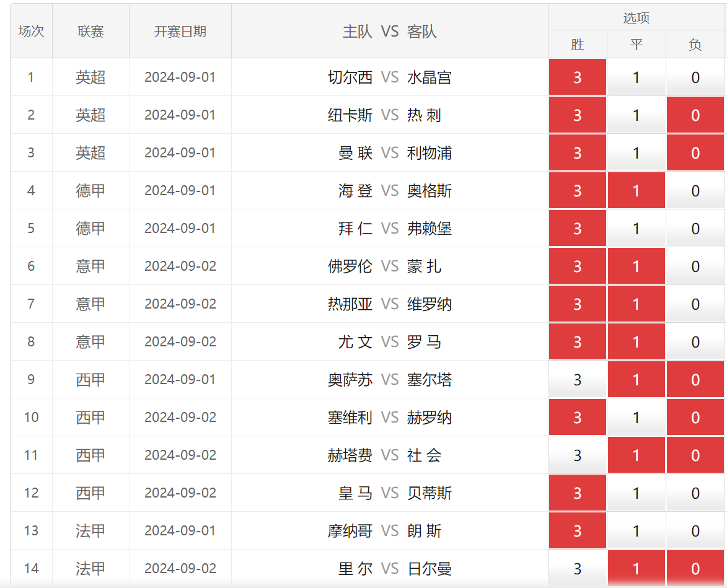Pick loss option 0 for 拜仁 vs 弗赖堡
Screen dimensions: 727x588
(695, 229)
